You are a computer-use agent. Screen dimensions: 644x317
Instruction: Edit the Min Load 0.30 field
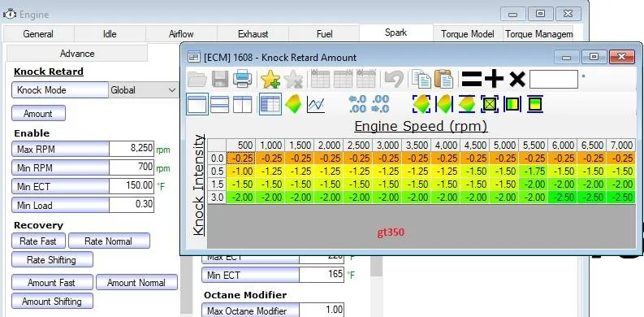click(132, 205)
